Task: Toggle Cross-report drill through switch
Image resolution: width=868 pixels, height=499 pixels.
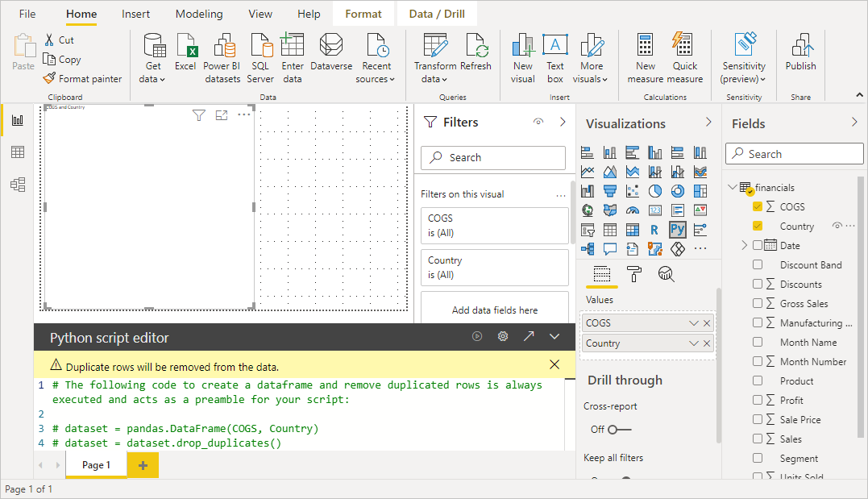Action: click(x=618, y=429)
